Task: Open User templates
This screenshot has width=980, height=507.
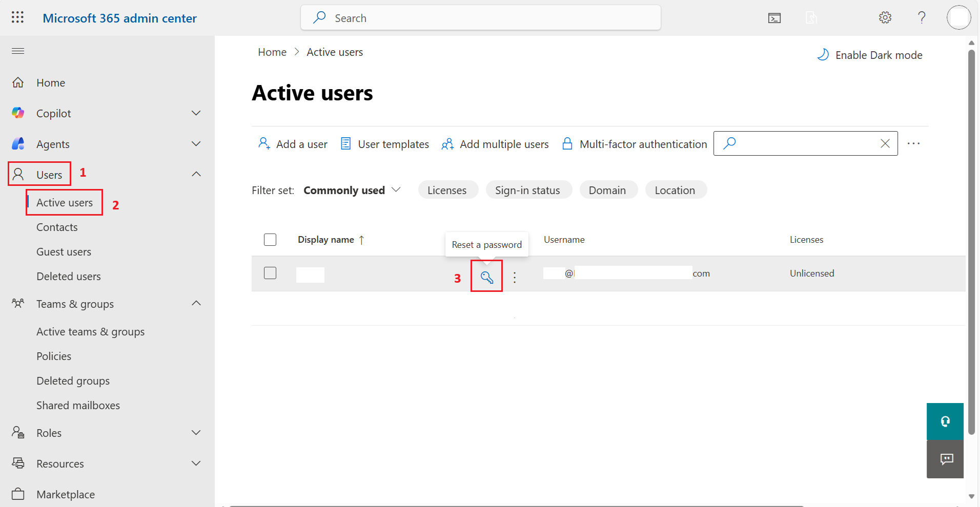Action: [x=385, y=144]
